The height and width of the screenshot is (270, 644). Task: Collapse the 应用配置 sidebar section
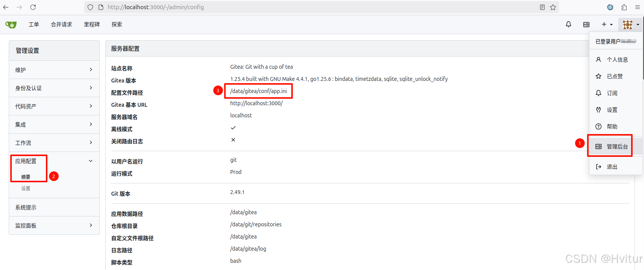[x=54, y=161]
